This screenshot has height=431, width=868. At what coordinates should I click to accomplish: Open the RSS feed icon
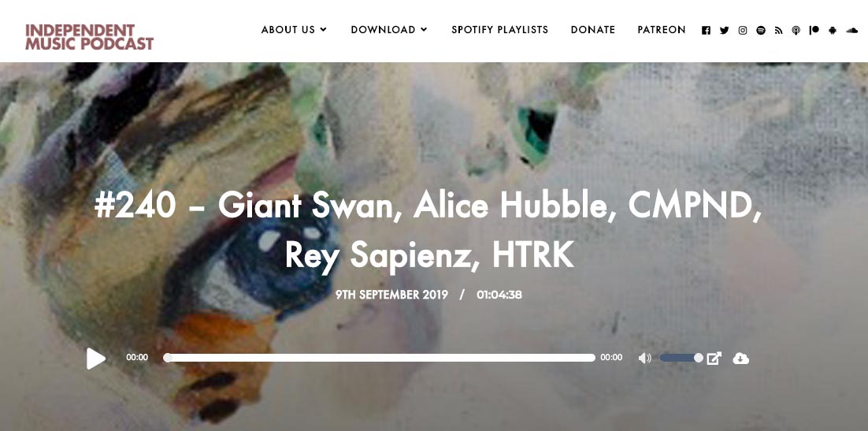[x=778, y=31]
